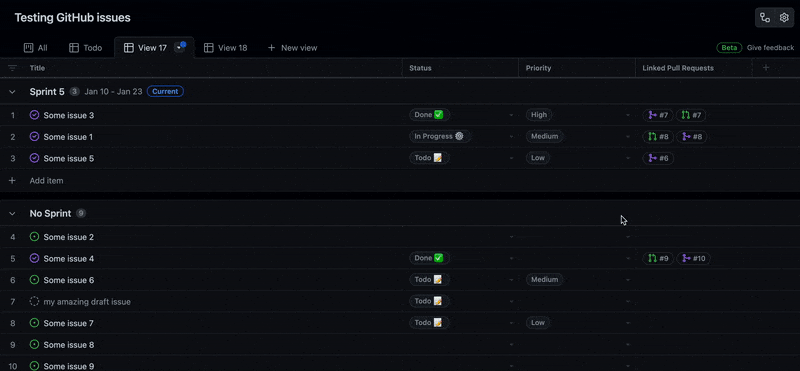Click Testing GitHub issues project title
800x371 pixels.
click(72, 18)
